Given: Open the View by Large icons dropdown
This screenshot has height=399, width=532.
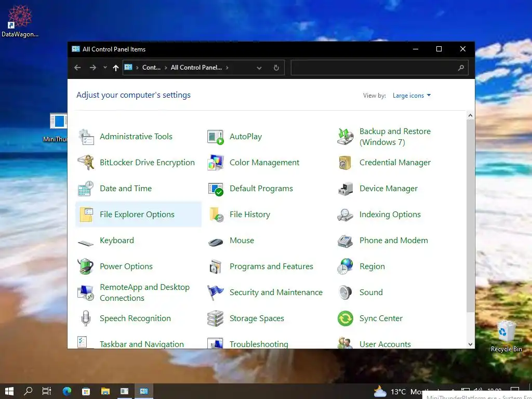Looking at the screenshot, I should pyautogui.click(x=411, y=96).
